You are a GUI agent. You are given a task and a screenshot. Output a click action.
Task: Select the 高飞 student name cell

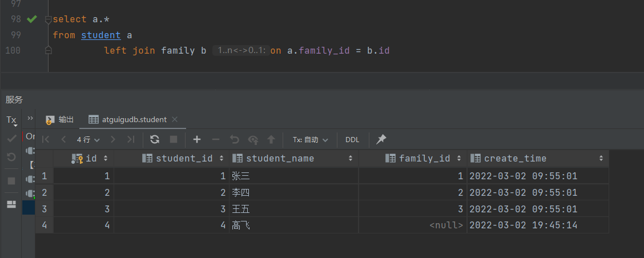(x=241, y=225)
